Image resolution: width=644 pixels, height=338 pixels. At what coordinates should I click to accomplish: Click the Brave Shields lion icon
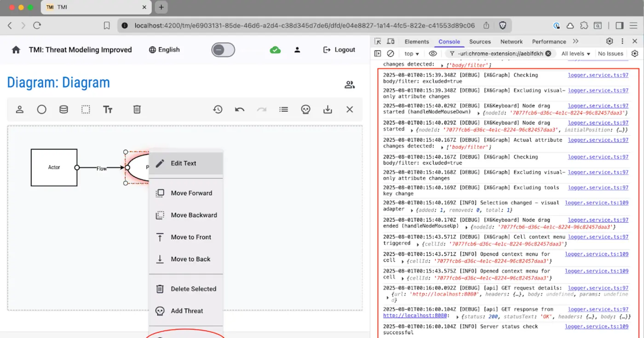(x=502, y=26)
